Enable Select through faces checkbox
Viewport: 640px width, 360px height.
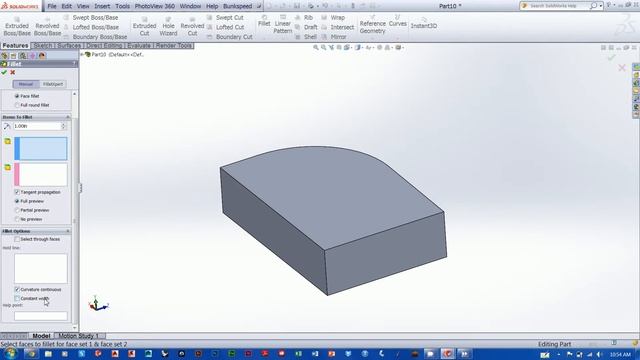17,239
